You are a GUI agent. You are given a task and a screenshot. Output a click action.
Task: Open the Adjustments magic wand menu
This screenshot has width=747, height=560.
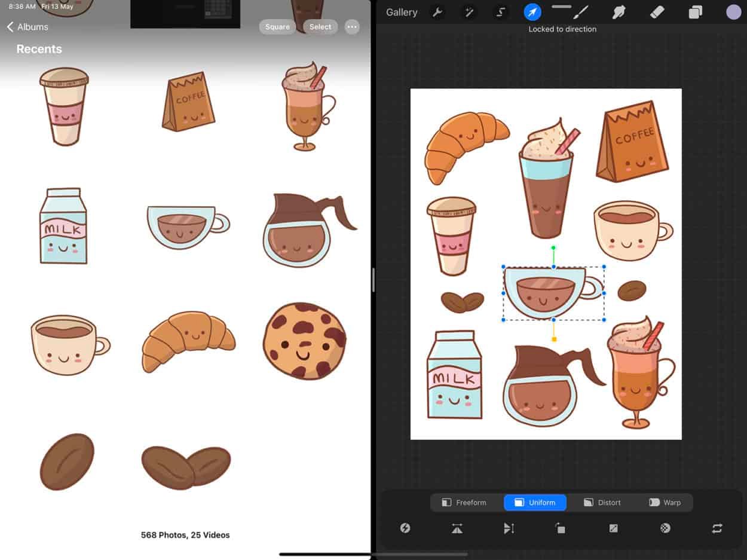(x=469, y=13)
